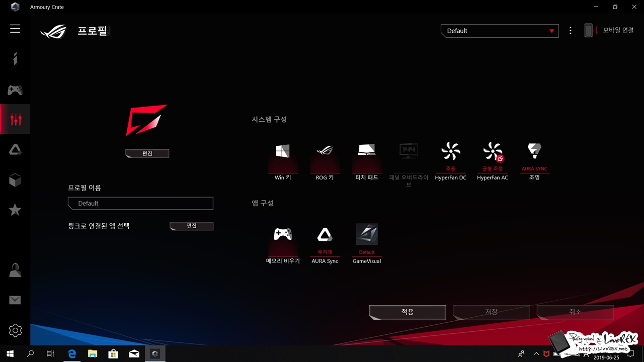The height and width of the screenshot is (362, 644).
Task: Focus the 프로필 이름 input field
Action: [140, 203]
